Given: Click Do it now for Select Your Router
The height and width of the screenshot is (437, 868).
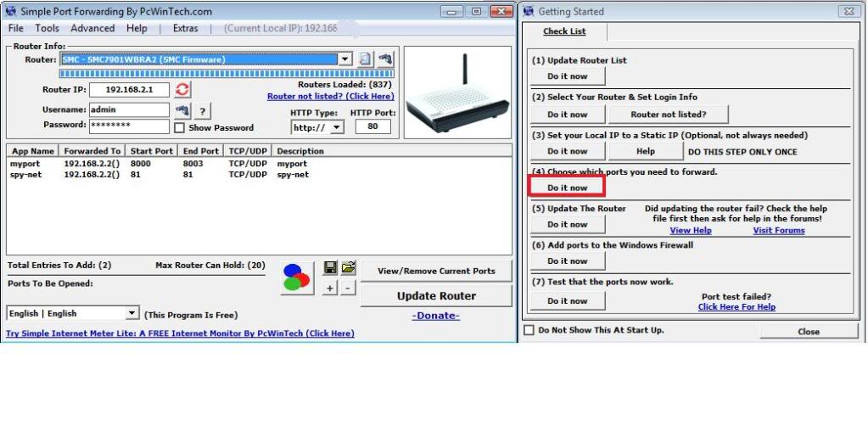Looking at the screenshot, I should [568, 115].
